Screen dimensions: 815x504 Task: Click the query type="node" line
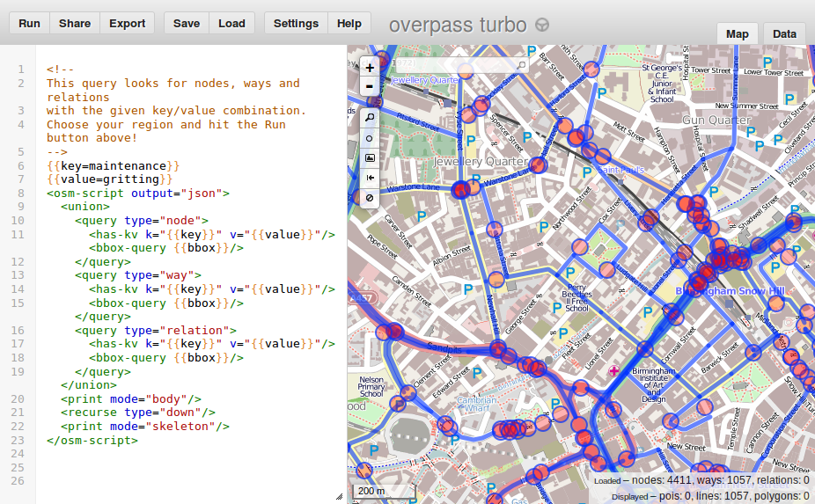[x=142, y=221]
